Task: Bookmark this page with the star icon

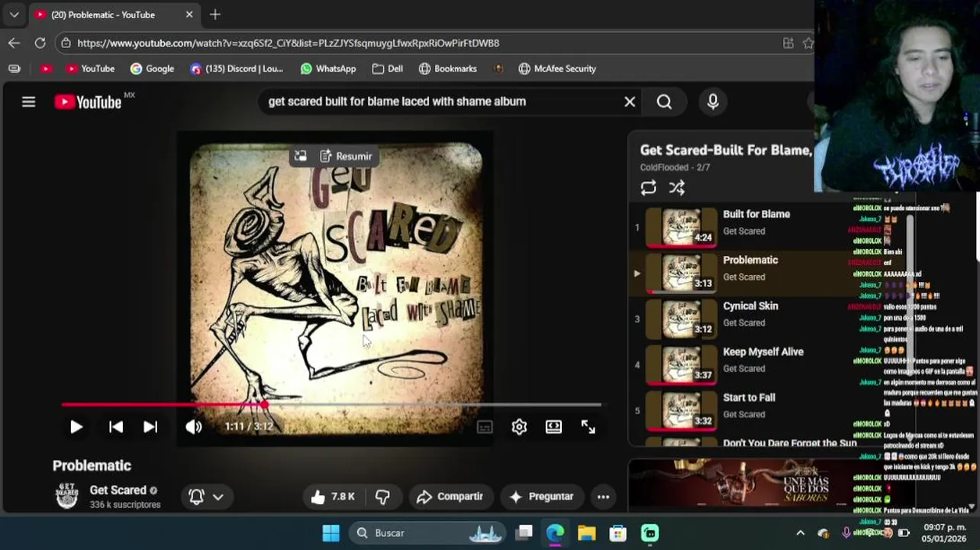Action: click(808, 43)
